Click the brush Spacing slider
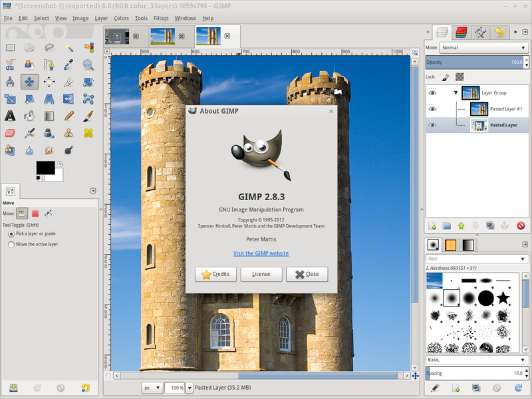 pyautogui.click(x=475, y=373)
